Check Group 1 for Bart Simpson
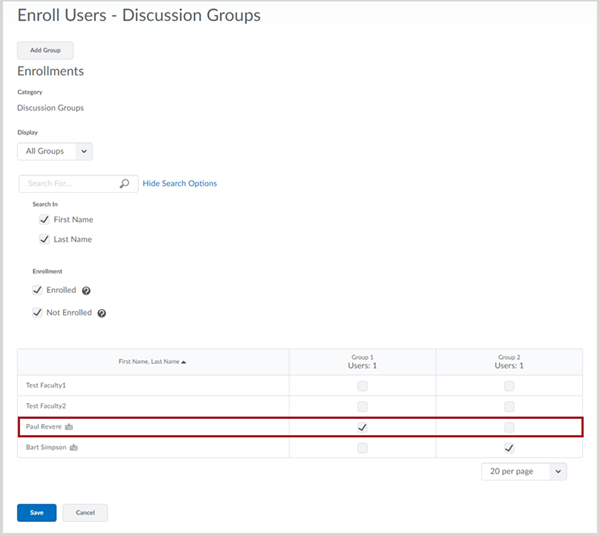This screenshot has width=600, height=536. pos(362,448)
